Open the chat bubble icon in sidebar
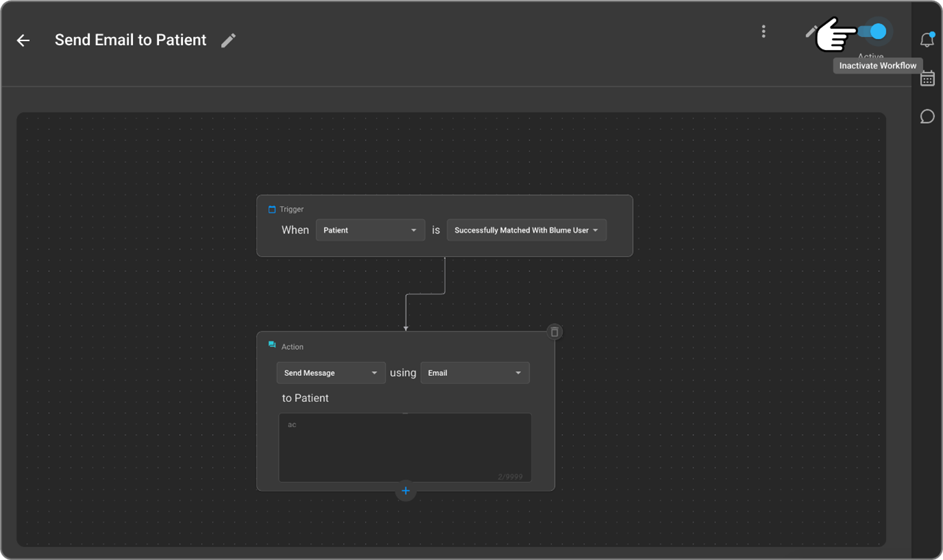The height and width of the screenshot is (560, 943). click(927, 116)
